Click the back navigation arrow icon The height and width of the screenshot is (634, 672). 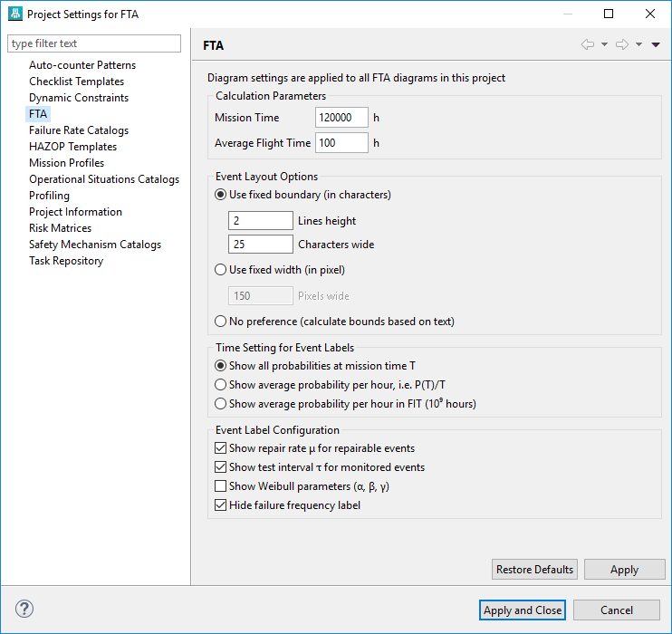click(588, 44)
